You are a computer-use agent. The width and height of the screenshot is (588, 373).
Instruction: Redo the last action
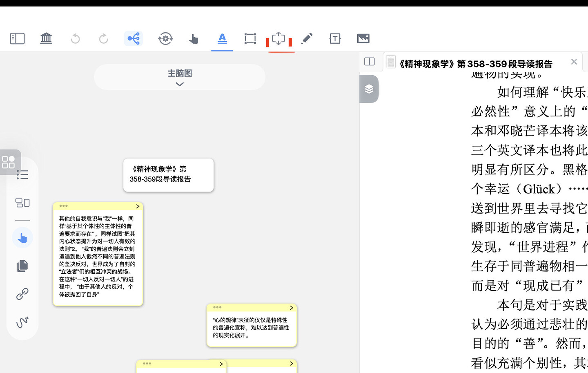(x=103, y=38)
